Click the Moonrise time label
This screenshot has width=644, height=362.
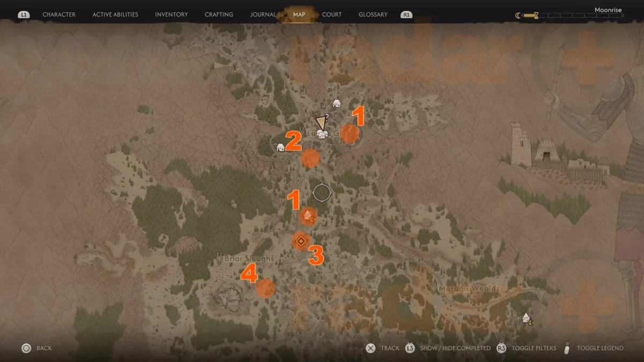(x=609, y=10)
